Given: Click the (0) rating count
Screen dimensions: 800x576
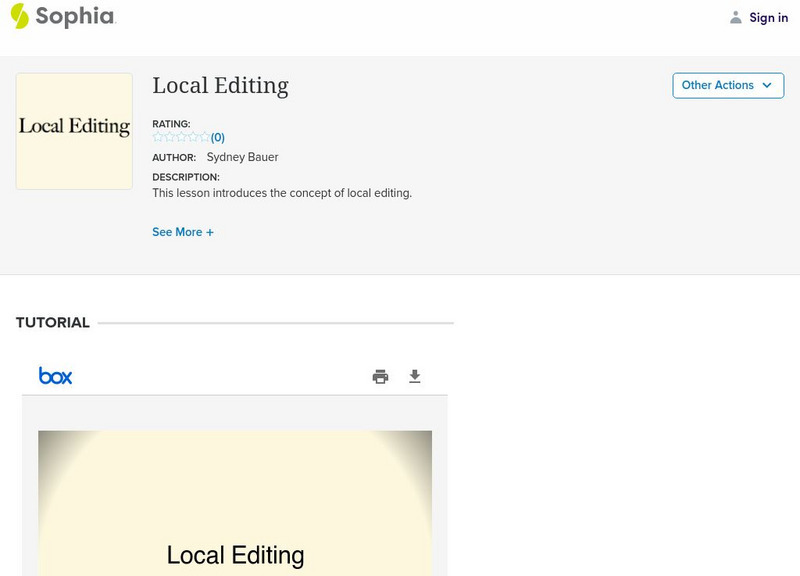Looking at the screenshot, I should [218, 138].
